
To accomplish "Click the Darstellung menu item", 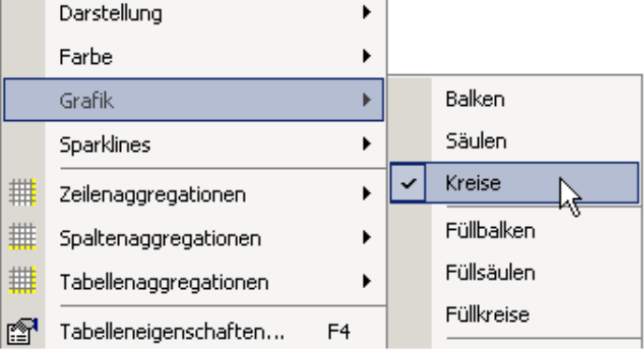I will pos(193,13).
